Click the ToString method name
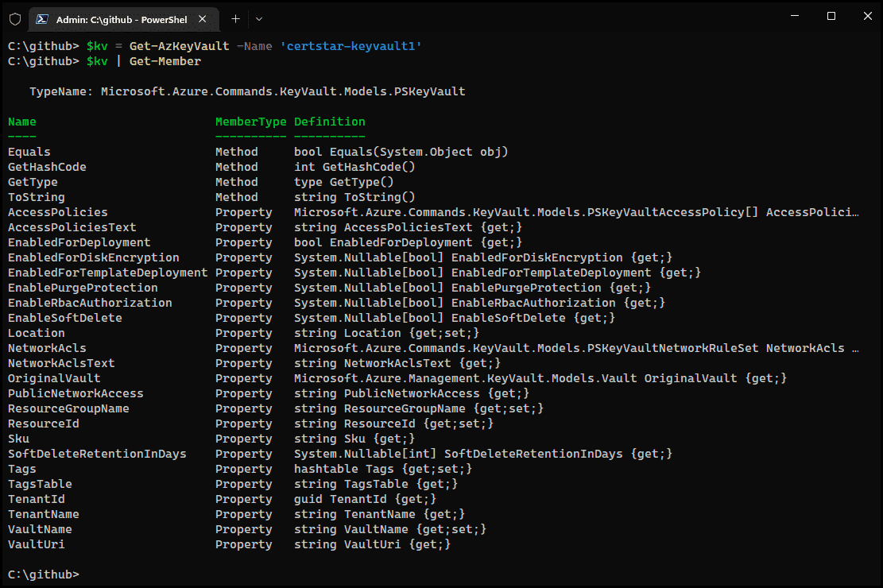Viewport: 883px width, 588px height. [36, 197]
